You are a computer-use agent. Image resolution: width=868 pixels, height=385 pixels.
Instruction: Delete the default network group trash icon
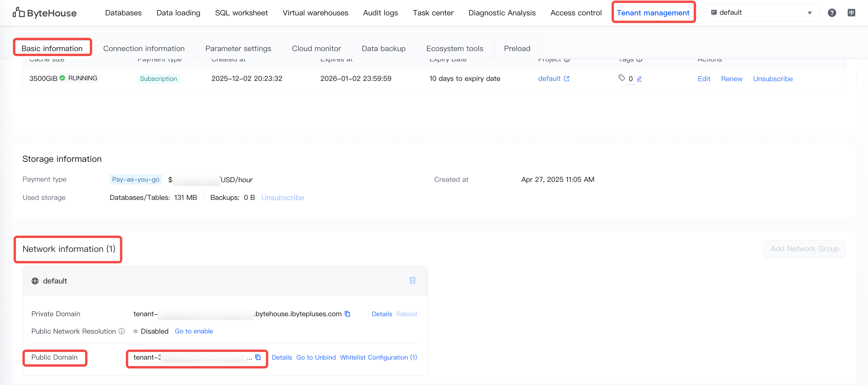click(412, 280)
